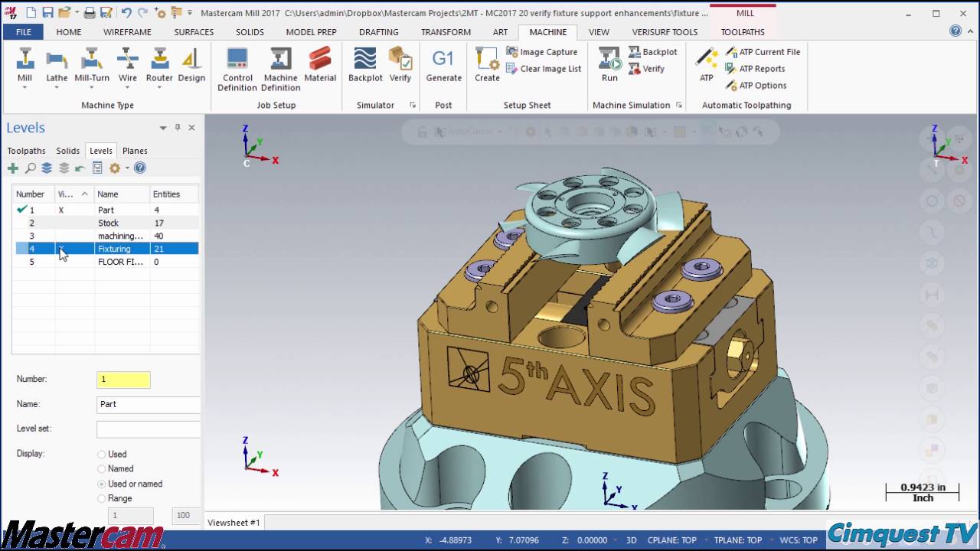Open ATP Current File
Image resolution: width=980 pixels, height=551 pixels.
coord(763,52)
